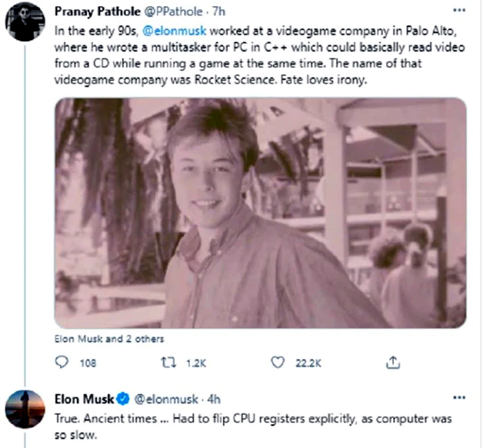This screenshot has height=448, width=500.
Task: Open Elon Musk's profile avatar
Action: [x=25, y=409]
